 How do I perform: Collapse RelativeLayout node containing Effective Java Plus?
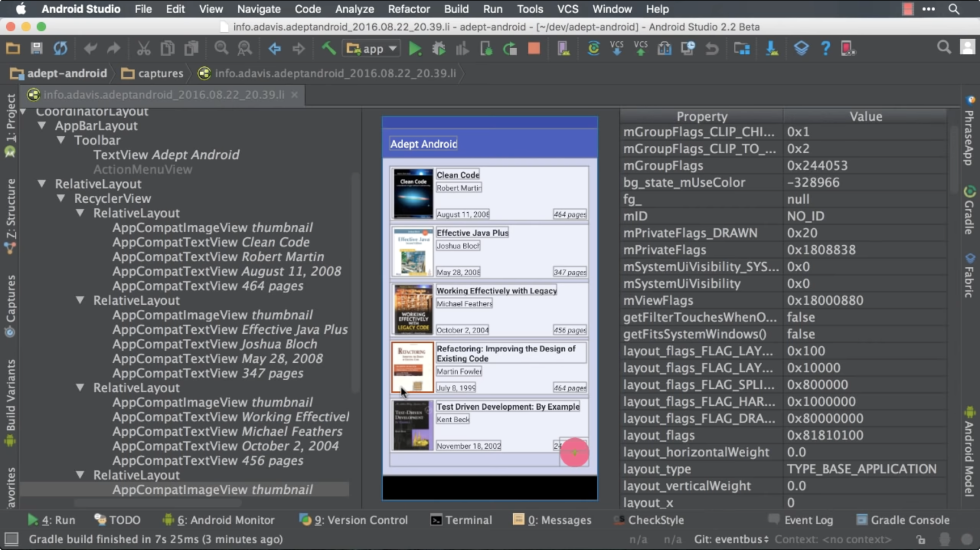(x=80, y=300)
